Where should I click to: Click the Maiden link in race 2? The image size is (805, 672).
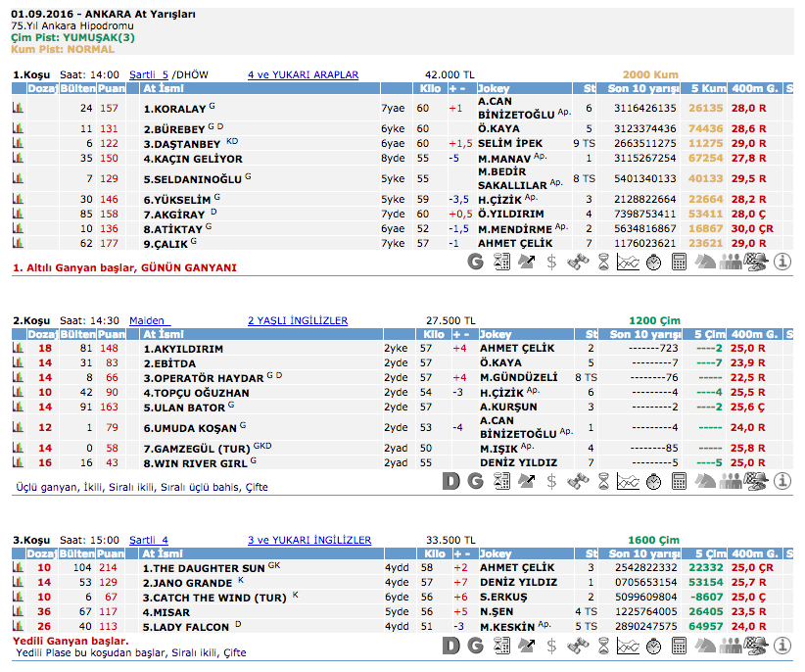coord(149,320)
